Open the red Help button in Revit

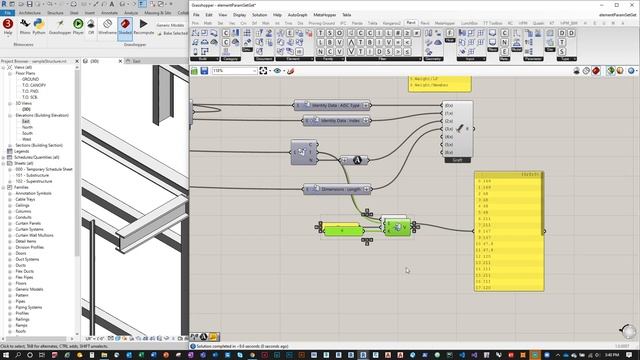point(7,26)
